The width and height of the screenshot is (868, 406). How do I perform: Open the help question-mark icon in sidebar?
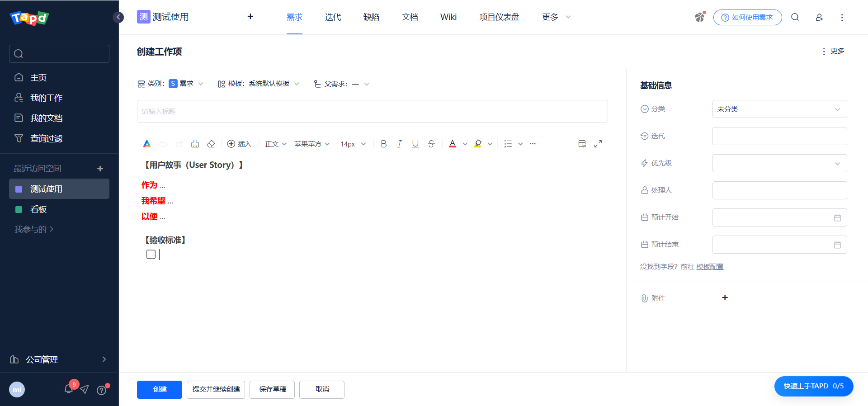point(102,390)
